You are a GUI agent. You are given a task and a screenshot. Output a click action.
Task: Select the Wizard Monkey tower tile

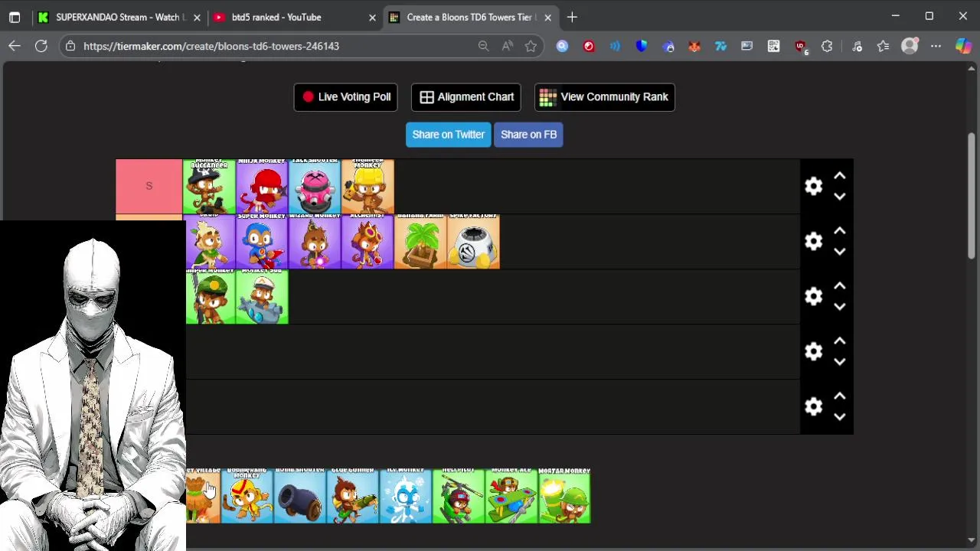click(315, 241)
